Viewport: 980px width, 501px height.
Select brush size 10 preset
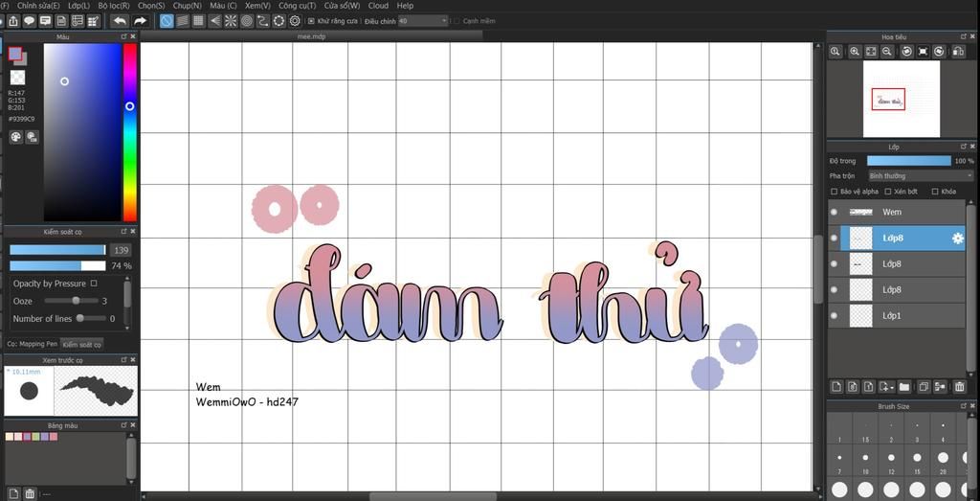[x=865, y=461]
